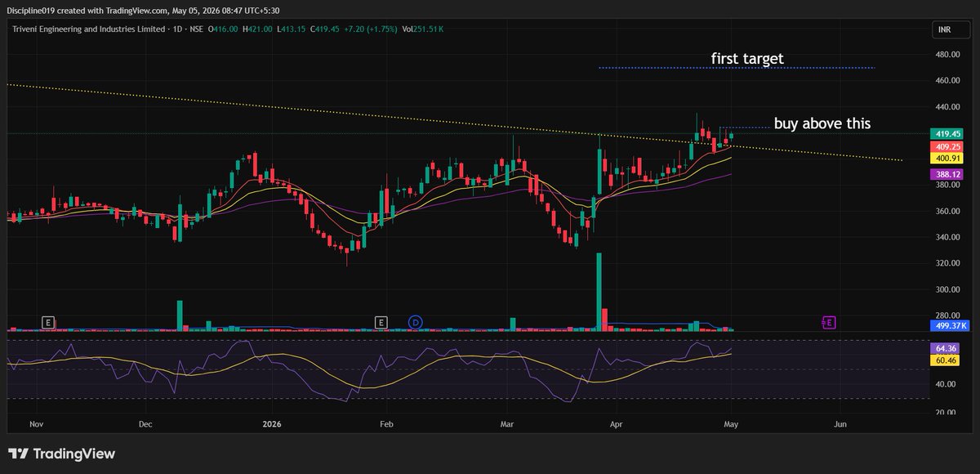Select the 'buy above this' text annotation

coord(822,123)
